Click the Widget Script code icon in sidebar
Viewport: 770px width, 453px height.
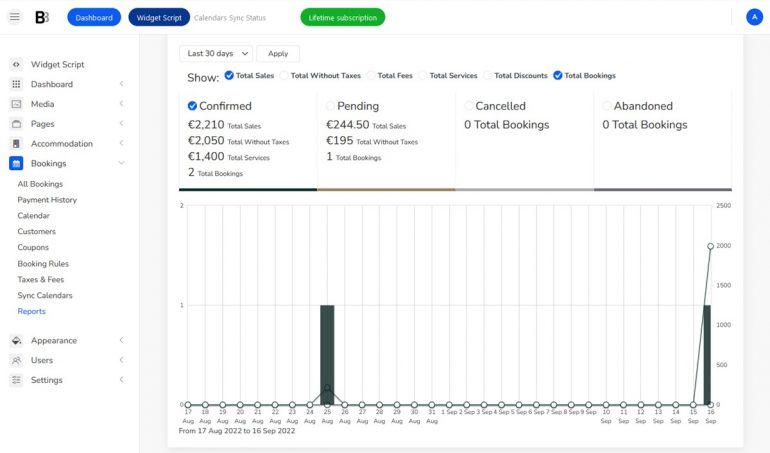[x=16, y=64]
